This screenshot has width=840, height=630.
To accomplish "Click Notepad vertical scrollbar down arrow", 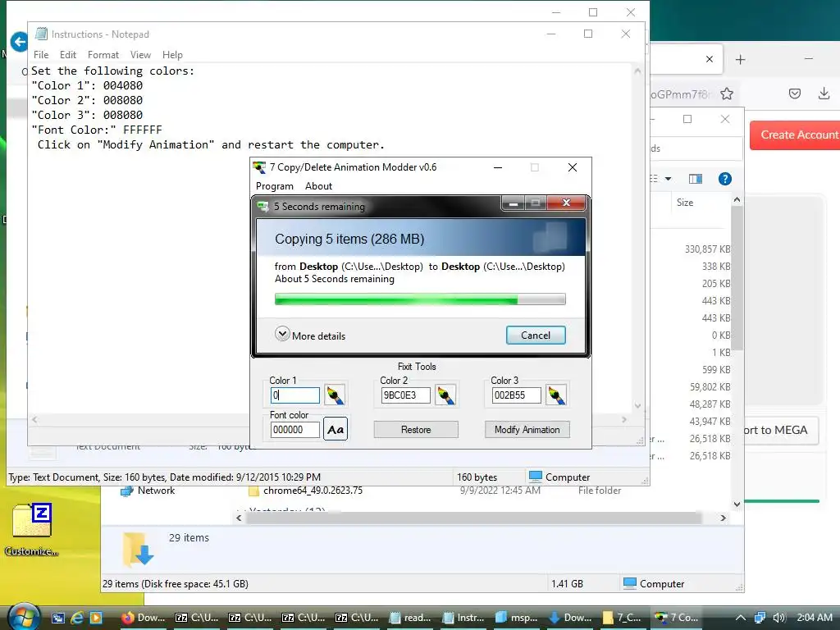I will [637, 406].
